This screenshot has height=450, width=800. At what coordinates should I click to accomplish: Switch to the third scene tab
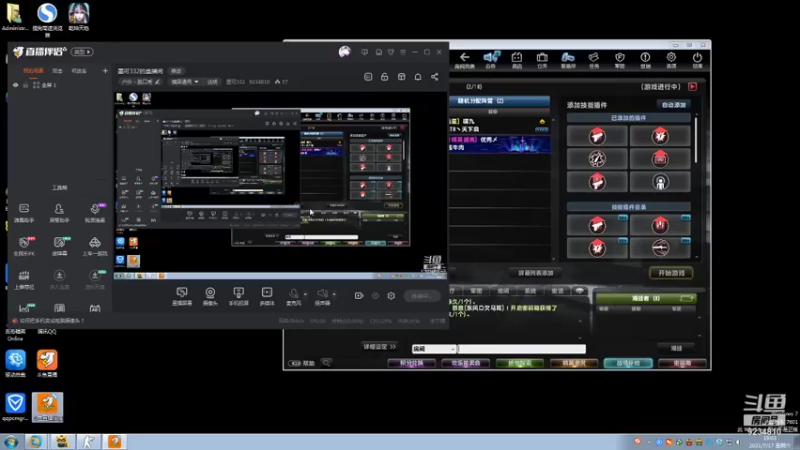point(79,71)
